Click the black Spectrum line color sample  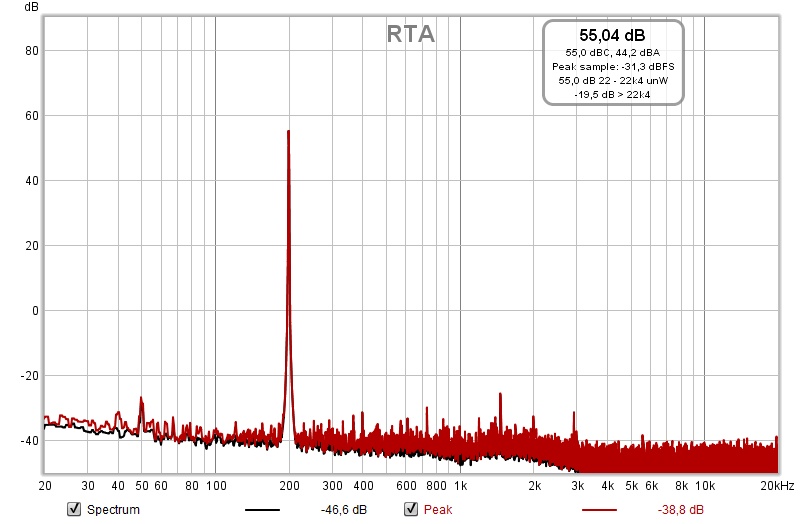(x=262, y=510)
